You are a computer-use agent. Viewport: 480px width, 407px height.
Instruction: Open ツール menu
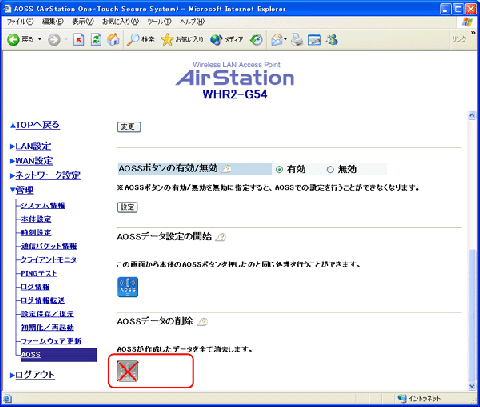coord(160,22)
